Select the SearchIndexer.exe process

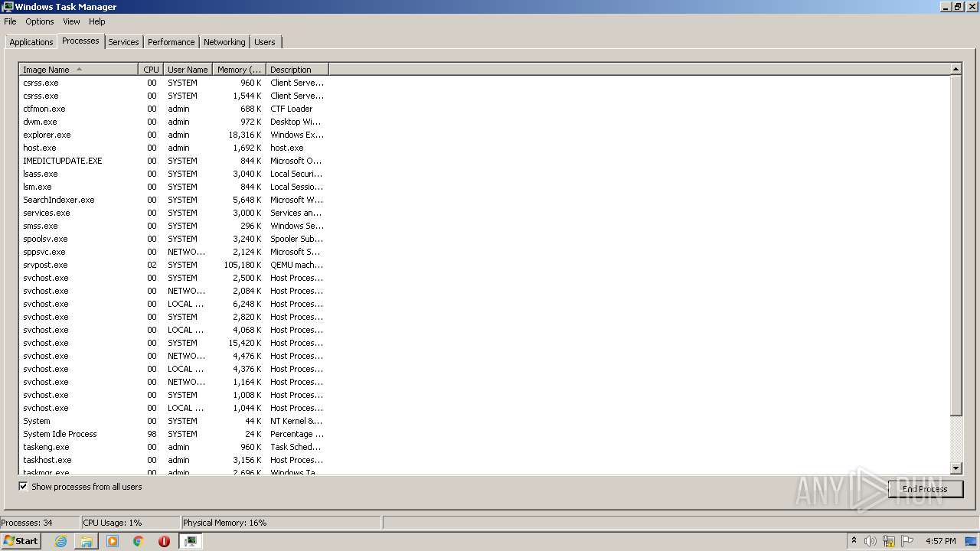173,200
